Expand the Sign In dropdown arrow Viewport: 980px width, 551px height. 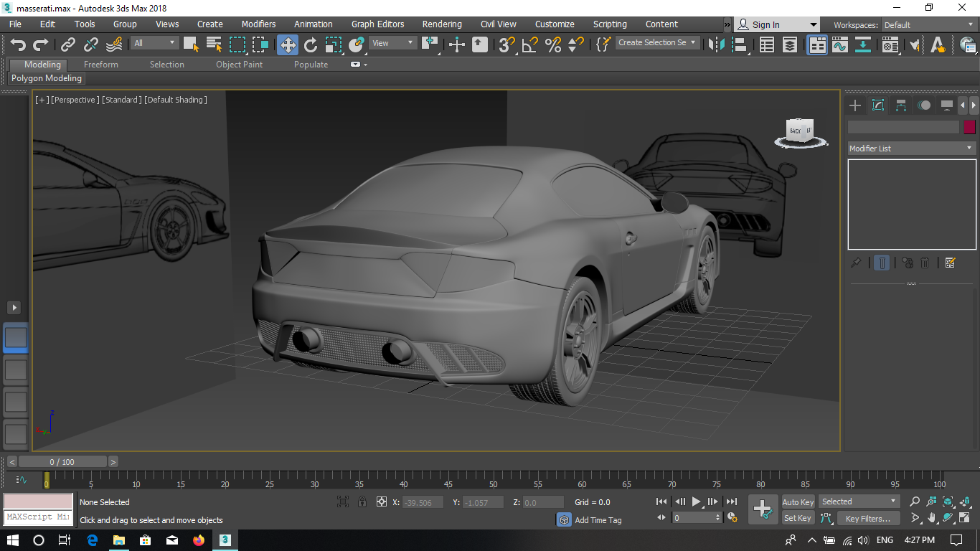click(813, 24)
